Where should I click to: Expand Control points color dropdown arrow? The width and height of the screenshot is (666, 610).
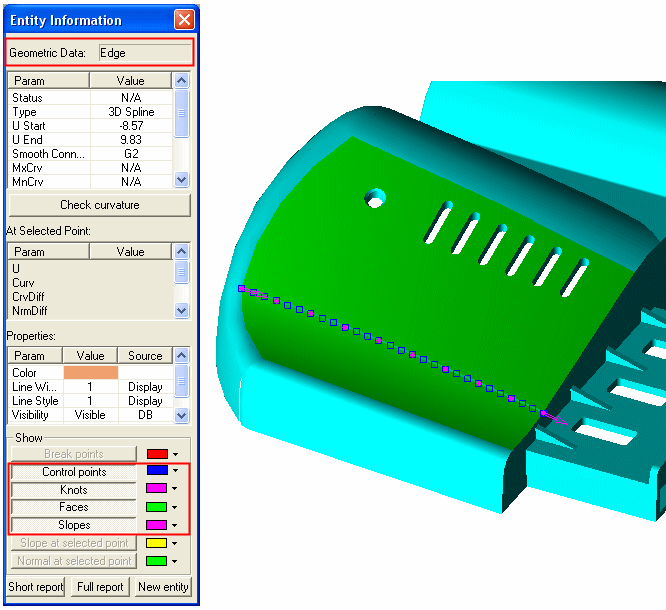(175, 471)
